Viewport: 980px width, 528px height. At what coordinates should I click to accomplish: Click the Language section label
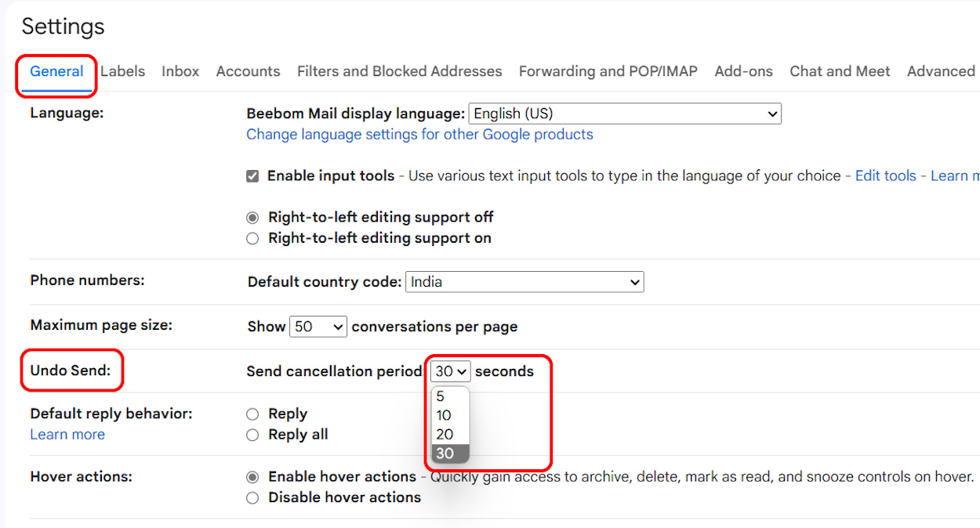coord(67,113)
